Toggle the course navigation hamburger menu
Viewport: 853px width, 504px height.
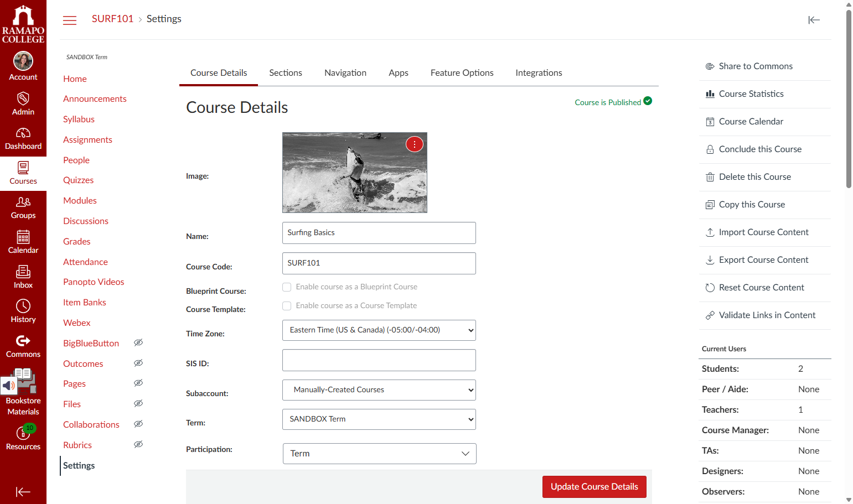70,20
